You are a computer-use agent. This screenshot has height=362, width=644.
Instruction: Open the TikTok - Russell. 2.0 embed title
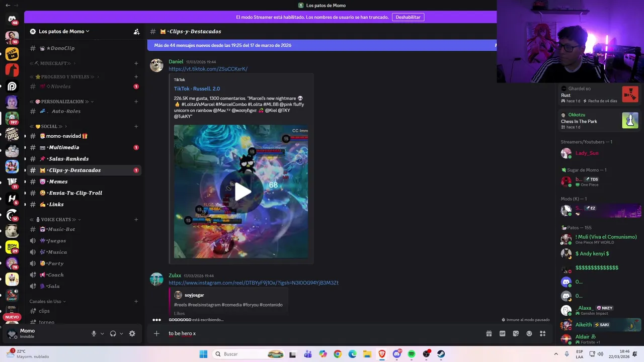coord(197,88)
